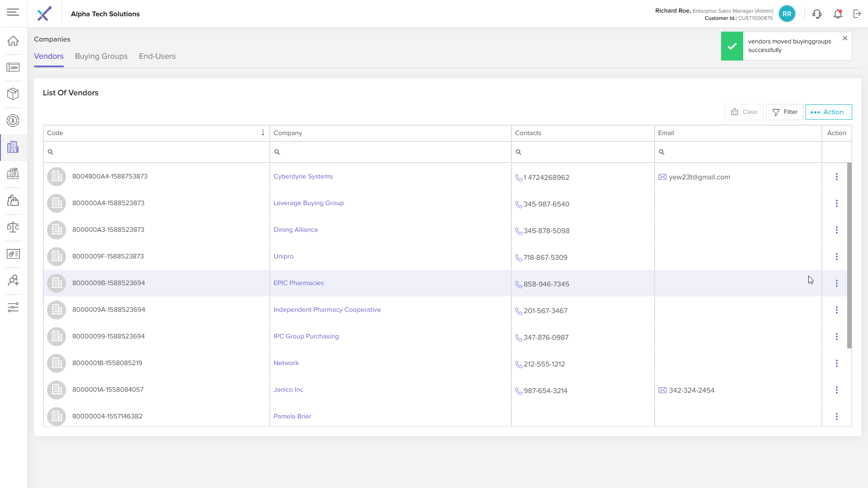
Task: Click the logout icon in header
Action: [857, 14]
